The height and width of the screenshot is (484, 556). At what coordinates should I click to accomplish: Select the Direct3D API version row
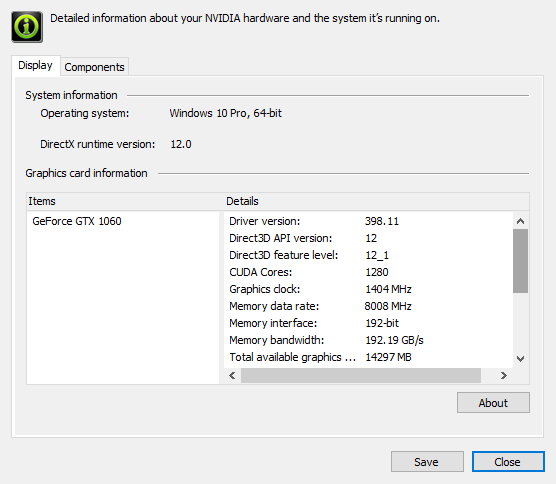point(368,238)
